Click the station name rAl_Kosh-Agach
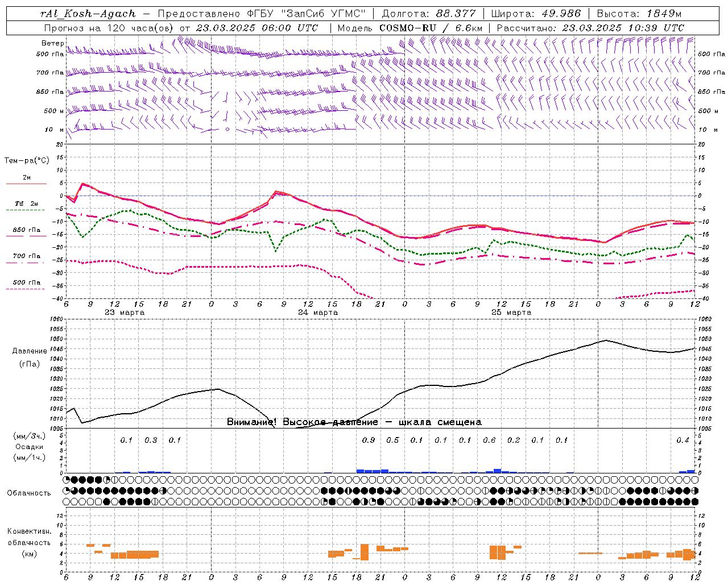The image size is (728, 582). click(x=89, y=14)
